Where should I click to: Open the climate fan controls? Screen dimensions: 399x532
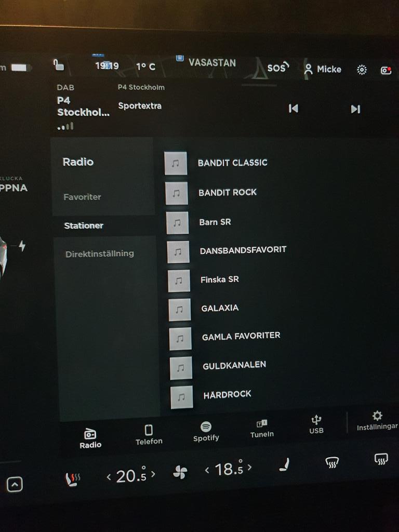180,472
